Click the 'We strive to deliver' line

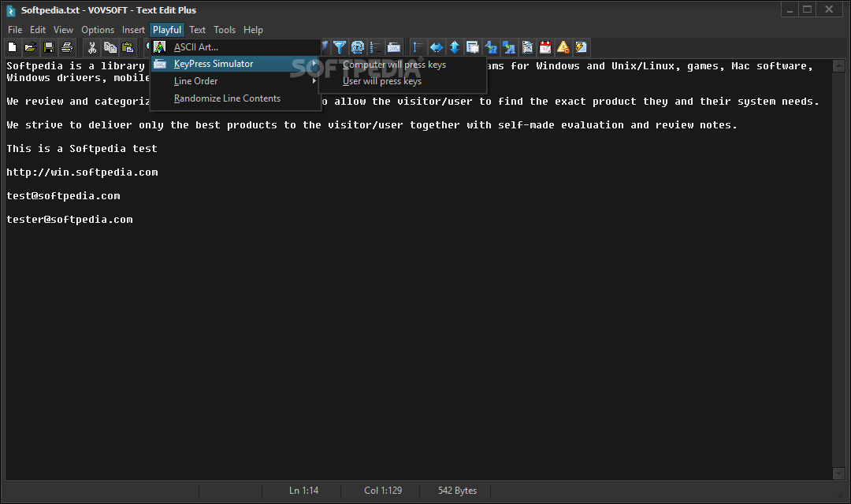[372, 125]
